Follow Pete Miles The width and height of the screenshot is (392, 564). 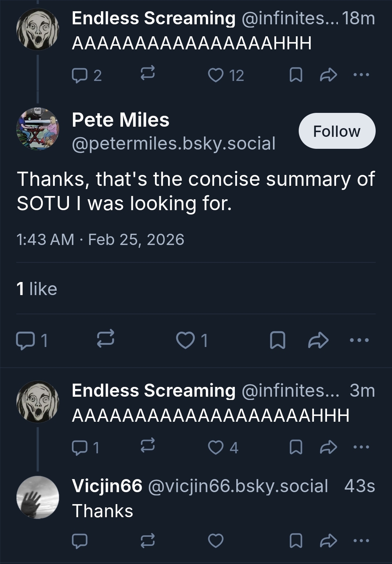(337, 131)
